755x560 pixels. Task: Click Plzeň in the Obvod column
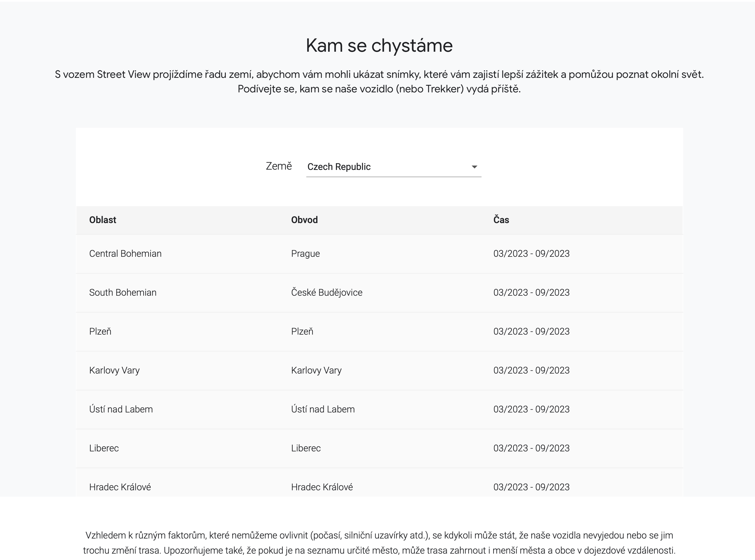(302, 331)
